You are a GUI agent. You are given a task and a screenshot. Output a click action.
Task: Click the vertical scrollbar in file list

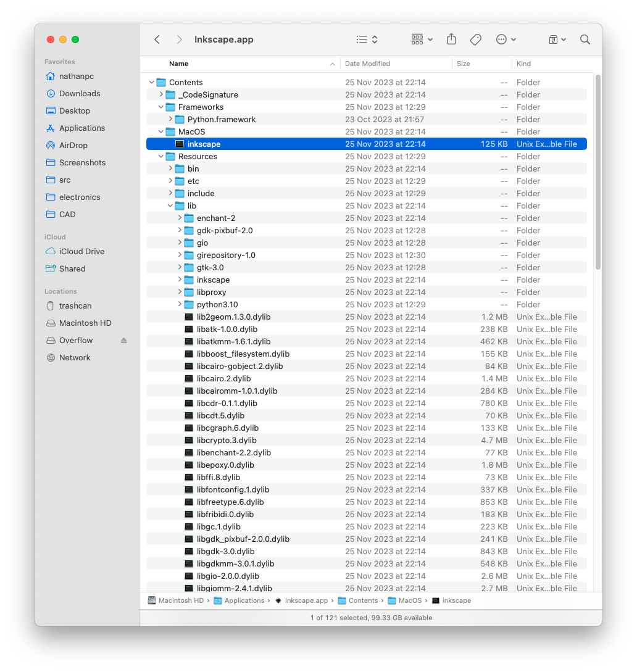[597, 173]
